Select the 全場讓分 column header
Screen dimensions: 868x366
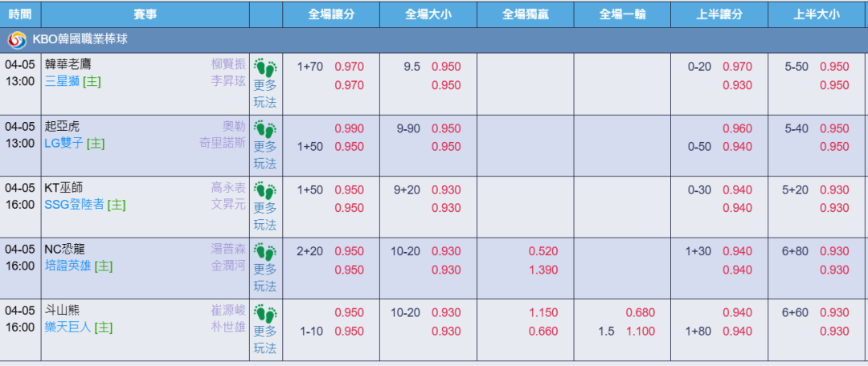[331, 14]
